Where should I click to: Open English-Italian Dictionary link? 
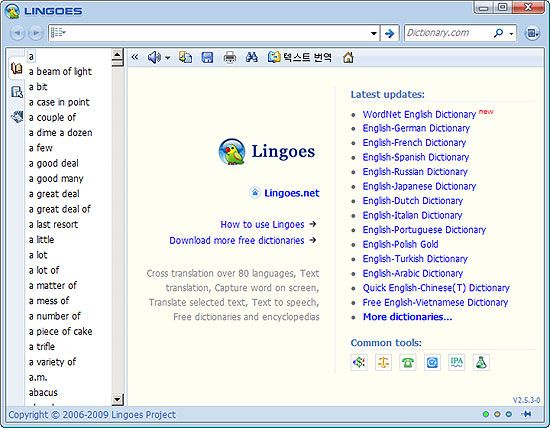412,215
